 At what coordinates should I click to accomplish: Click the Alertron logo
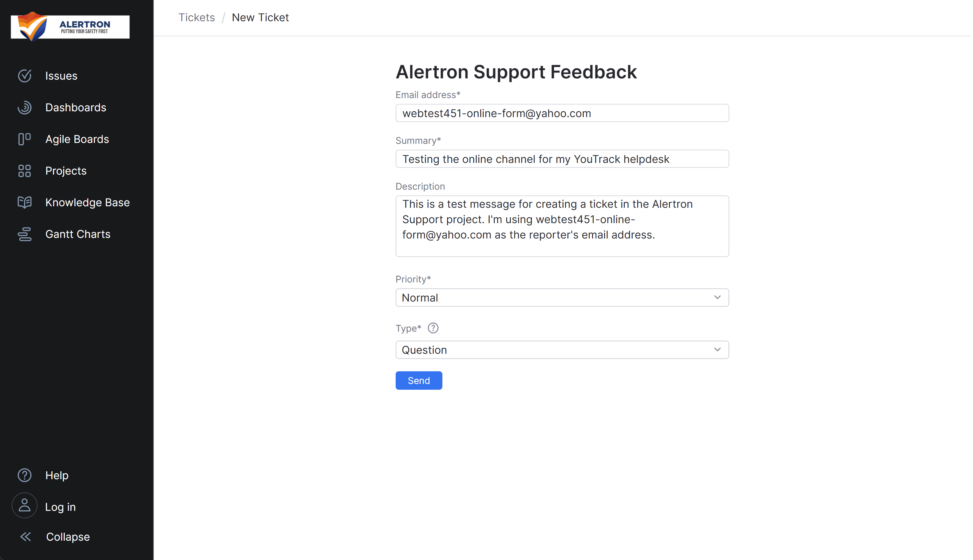[69, 26]
